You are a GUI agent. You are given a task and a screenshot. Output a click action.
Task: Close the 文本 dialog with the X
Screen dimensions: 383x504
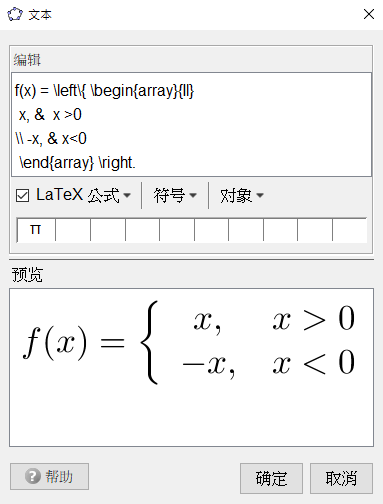click(x=369, y=14)
